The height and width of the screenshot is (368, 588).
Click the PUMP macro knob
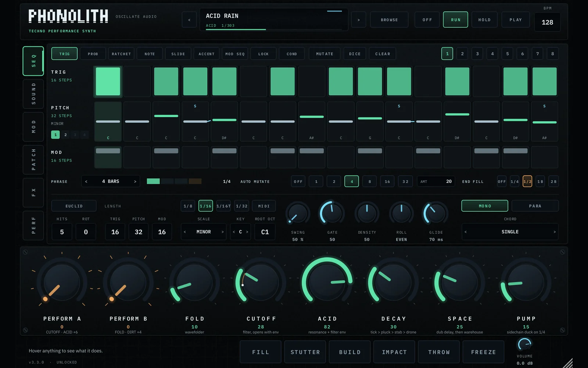pos(526,283)
